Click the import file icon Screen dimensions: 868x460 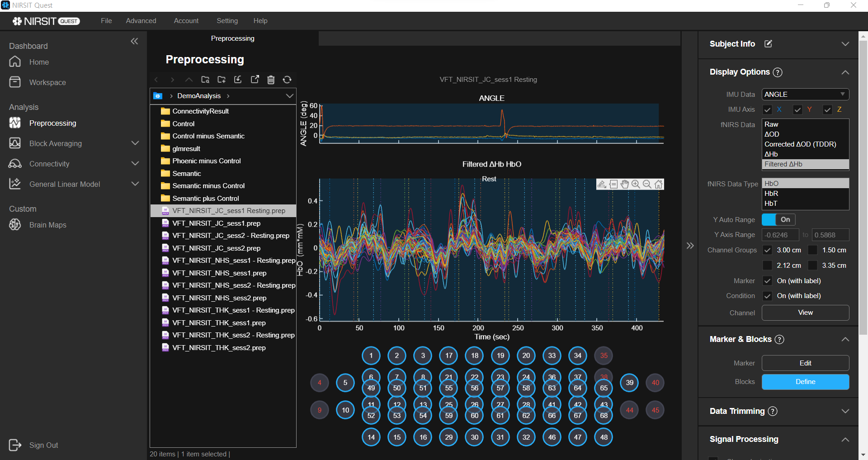[x=238, y=80]
